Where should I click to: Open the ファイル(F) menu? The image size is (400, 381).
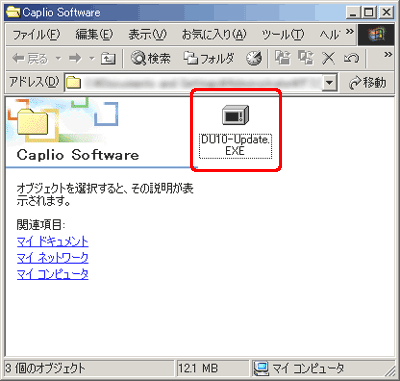click(x=36, y=34)
